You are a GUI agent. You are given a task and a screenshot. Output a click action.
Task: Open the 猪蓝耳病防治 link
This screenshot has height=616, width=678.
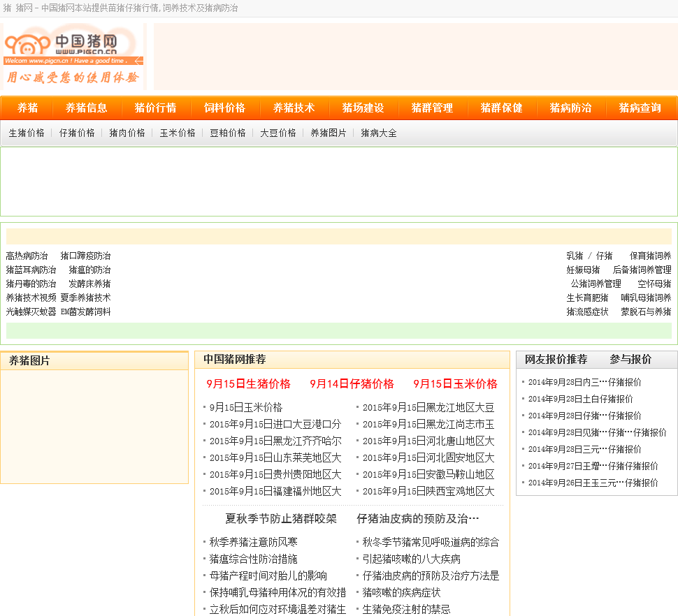(x=31, y=270)
